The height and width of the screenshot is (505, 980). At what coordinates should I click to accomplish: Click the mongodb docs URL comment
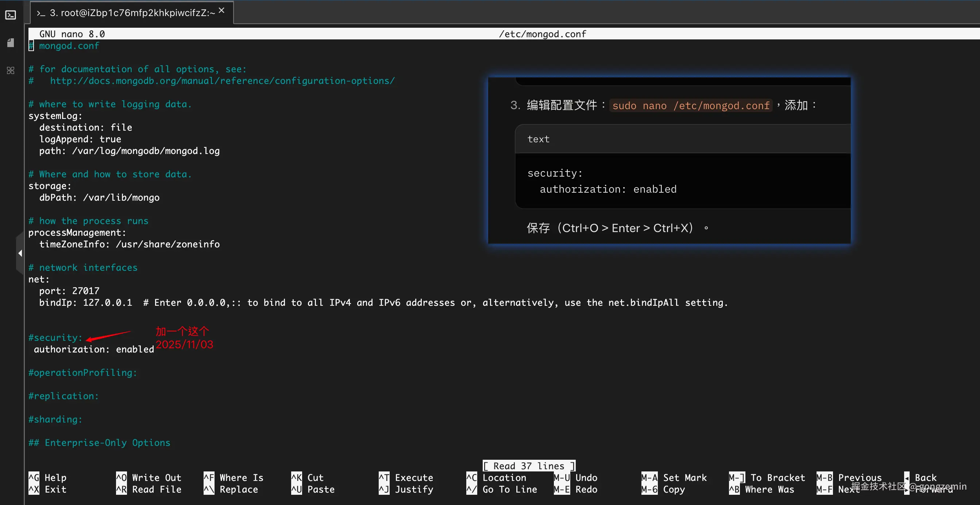click(222, 81)
